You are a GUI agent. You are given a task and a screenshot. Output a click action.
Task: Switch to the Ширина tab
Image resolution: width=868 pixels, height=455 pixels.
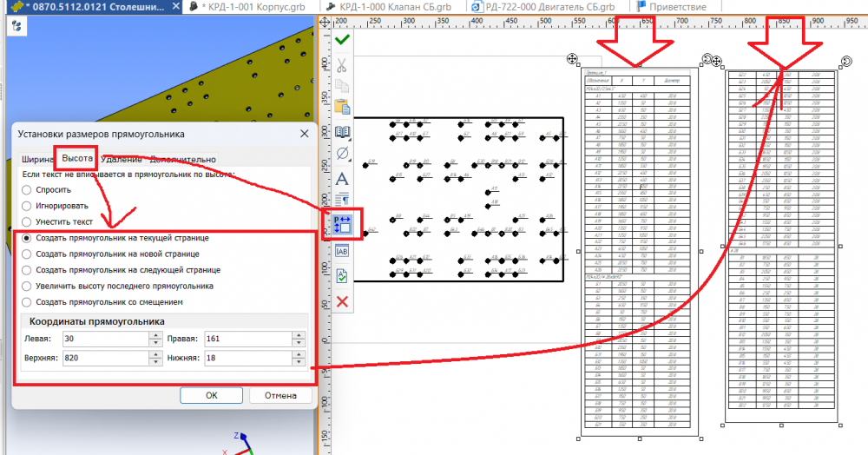click(x=36, y=160)
